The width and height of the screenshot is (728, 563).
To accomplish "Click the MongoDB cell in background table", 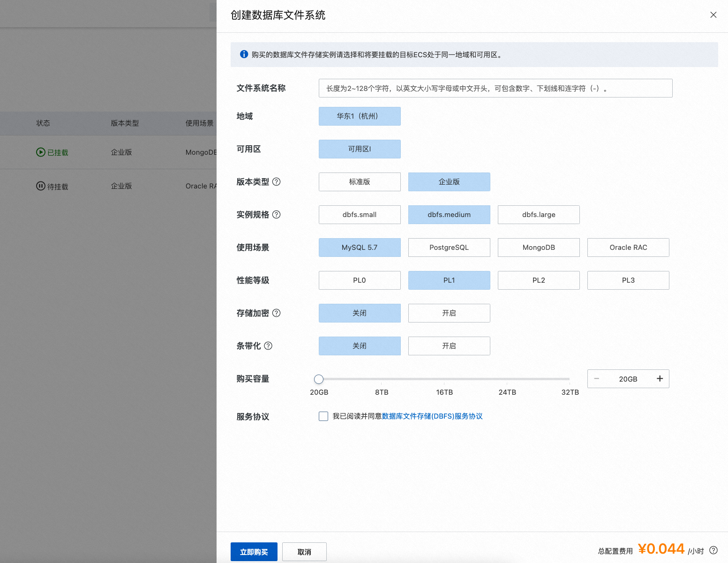I will pos(201,152).
